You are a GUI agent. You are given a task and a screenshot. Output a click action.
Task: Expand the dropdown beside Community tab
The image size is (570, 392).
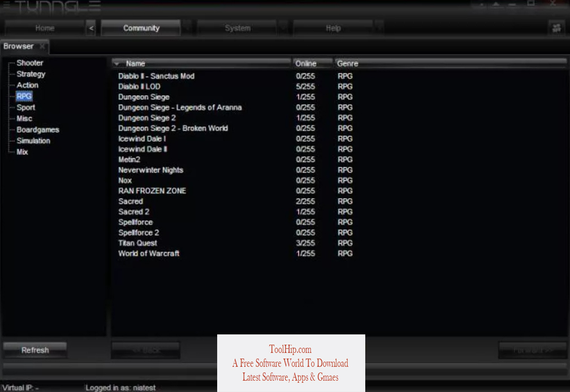coord(187,28)
